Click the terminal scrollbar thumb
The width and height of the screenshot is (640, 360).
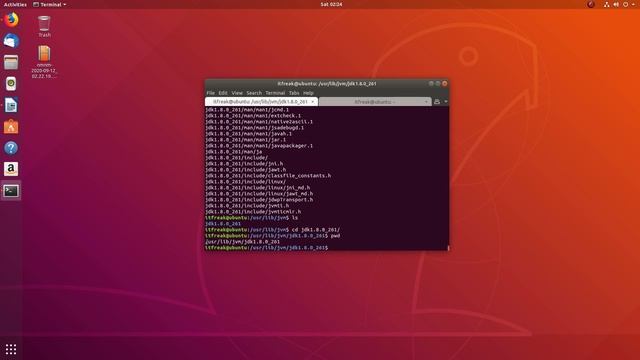click(x=448, y=248)
